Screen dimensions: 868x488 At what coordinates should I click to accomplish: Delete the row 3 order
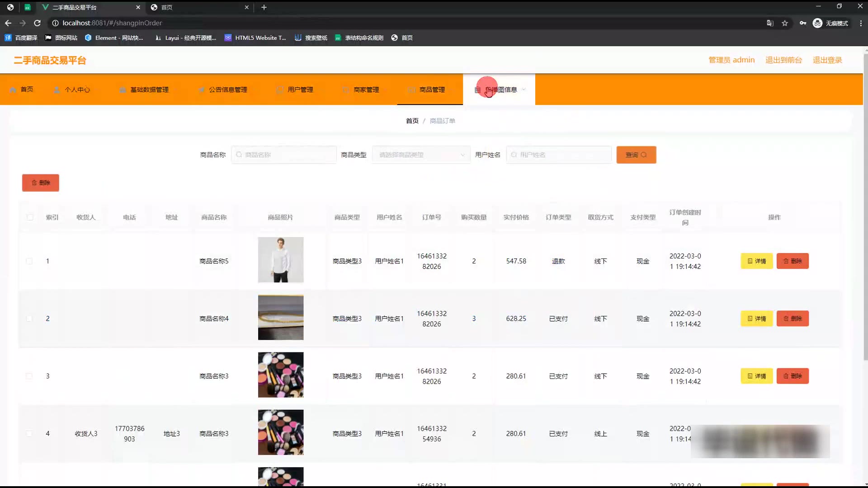pos(793,376)
